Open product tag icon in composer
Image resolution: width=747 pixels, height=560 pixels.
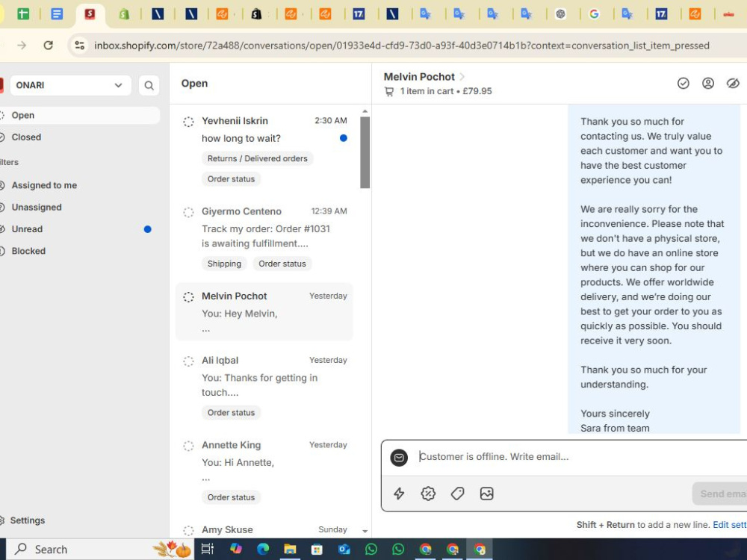(457, 494)
